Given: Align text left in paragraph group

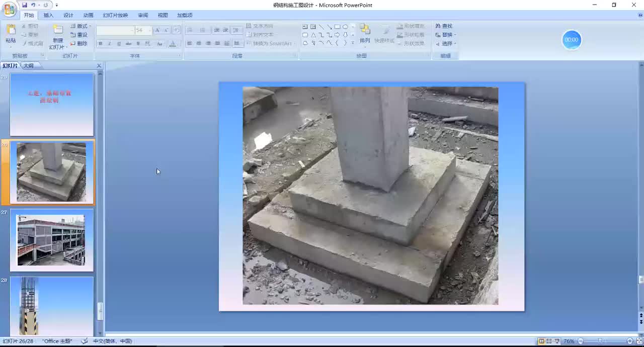Looking at the screenshot, I should pyautogui.click(x=190, y=44).
